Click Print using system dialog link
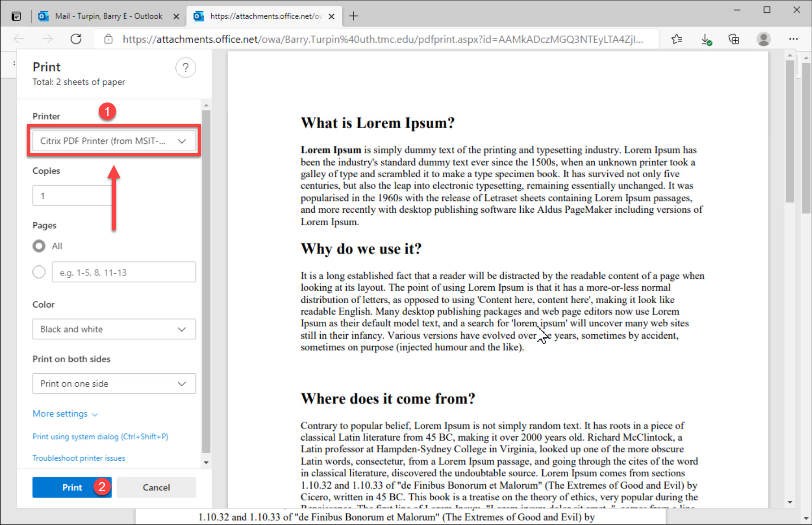The width and height of the screenshot is (812, 525). tap(100, 437)
